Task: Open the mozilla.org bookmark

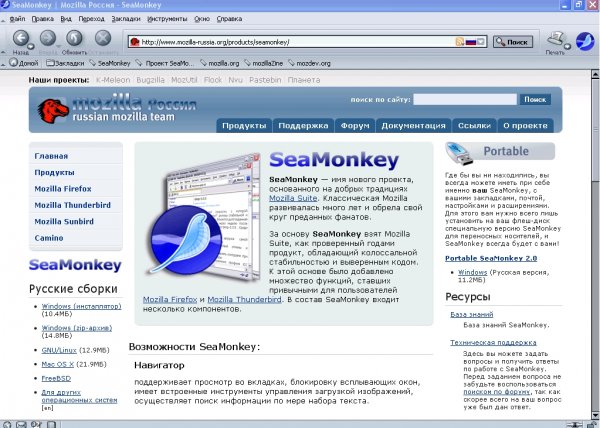Action: click(x=220, y=63)
